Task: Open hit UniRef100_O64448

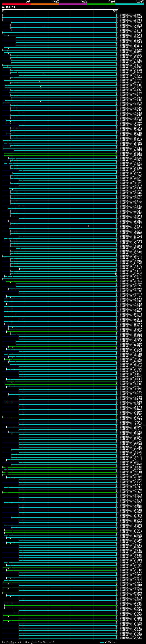Action: [x=131, y=407]
